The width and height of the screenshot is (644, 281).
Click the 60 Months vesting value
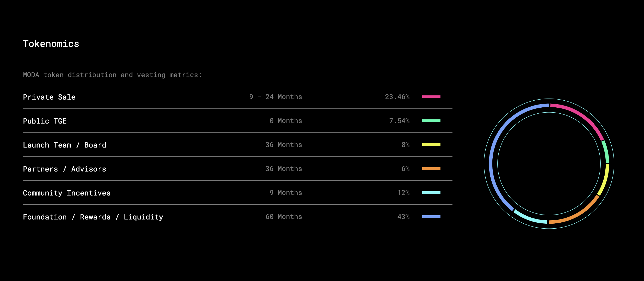coord(284,217)
